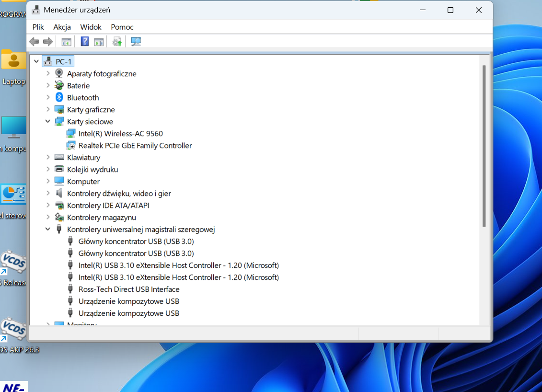Select second Urządzenie kompozytowe USB entry

128,313
